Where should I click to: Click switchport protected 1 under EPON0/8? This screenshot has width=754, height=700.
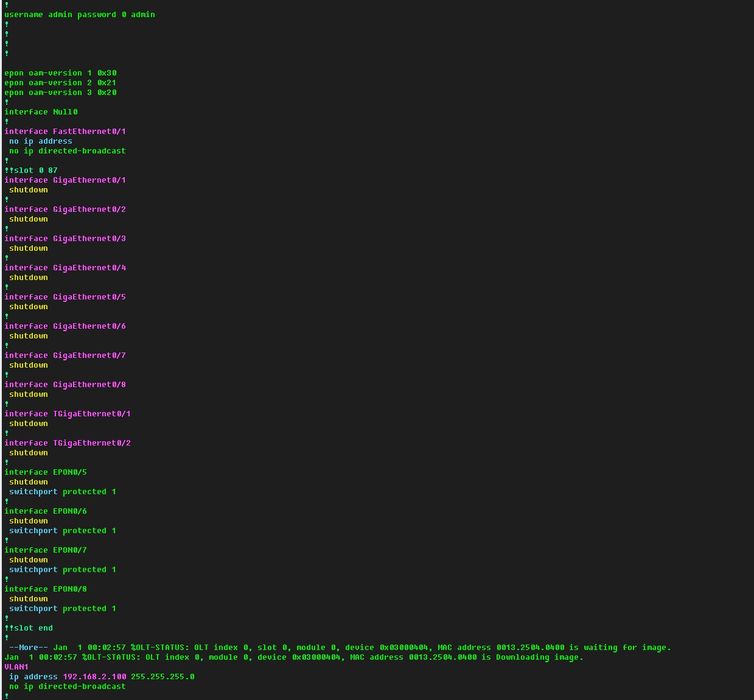(x=62, y=608)
